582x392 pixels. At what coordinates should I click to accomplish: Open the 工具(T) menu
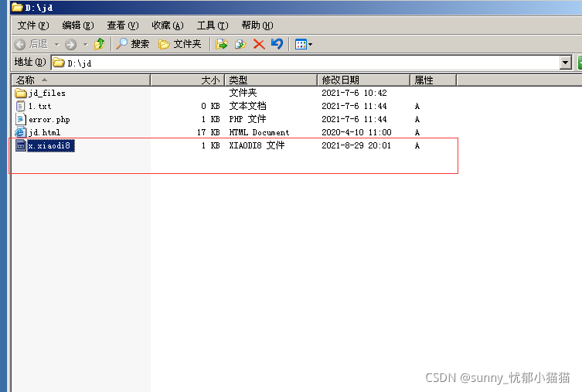pos(213,26)
